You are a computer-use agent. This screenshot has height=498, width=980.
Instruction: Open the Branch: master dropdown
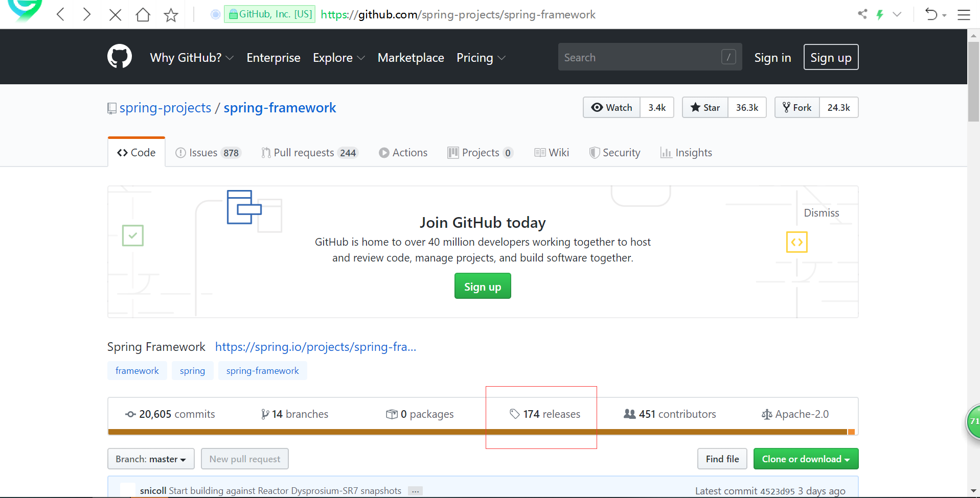tap(151, 459)
